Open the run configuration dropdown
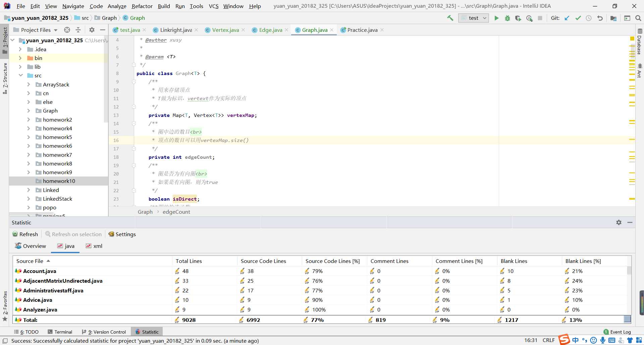Screen dimensions: 644x345 (474, 18)
